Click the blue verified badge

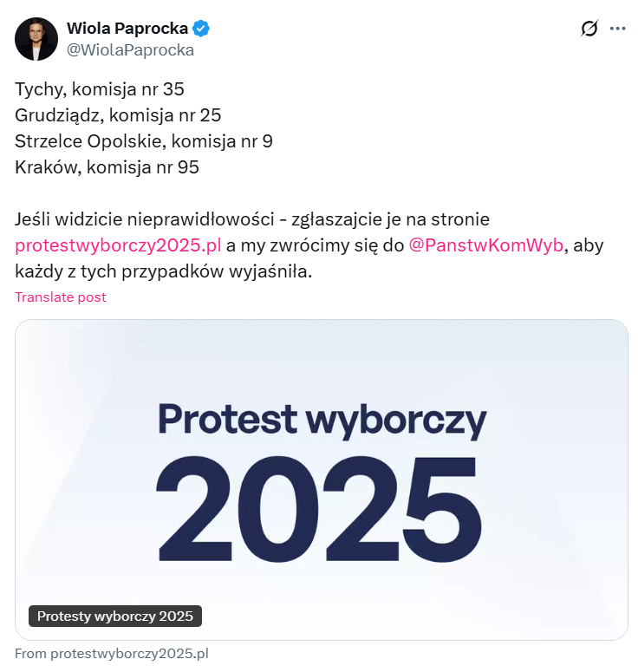click(x=201, y=29)
